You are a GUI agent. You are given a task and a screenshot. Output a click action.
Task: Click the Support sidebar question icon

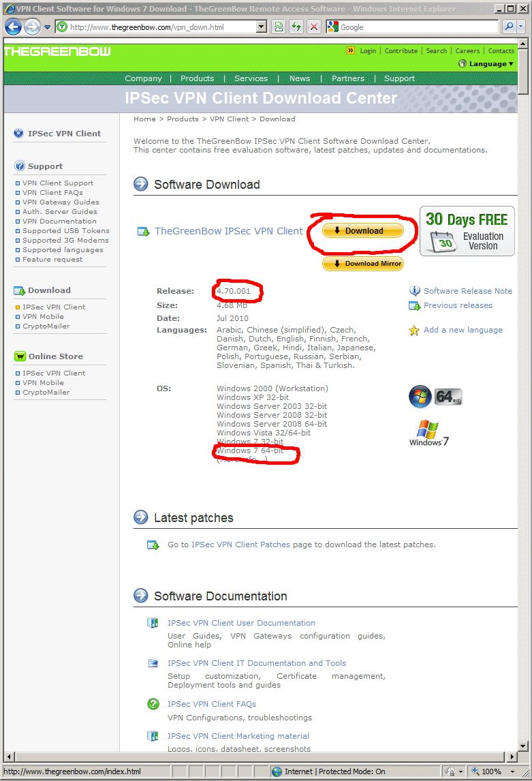tap(19, 166)
